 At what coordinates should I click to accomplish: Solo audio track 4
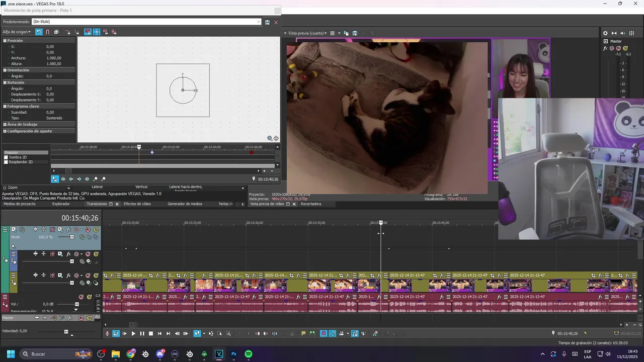pos(89,297)
